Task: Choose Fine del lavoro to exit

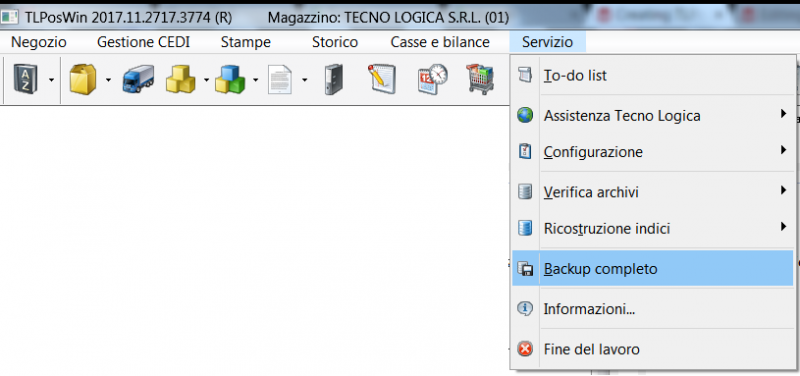Action: tap(653, 349)
